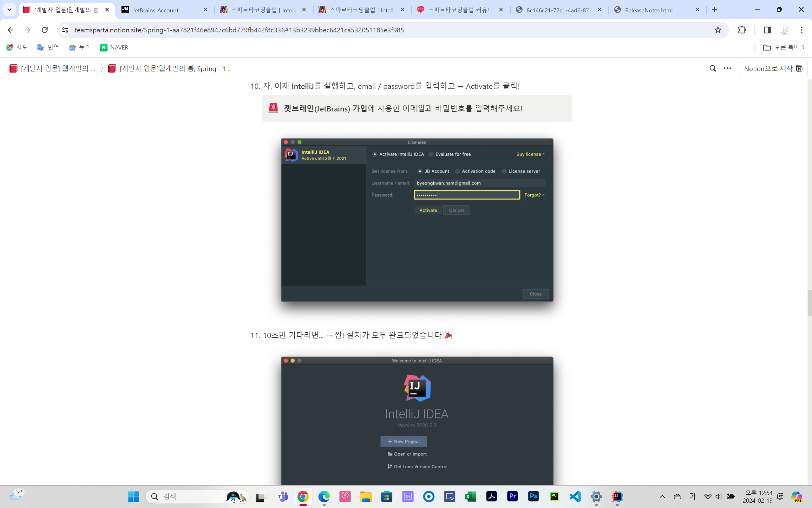Open the tab search dropdown arrow
The width and height of the screenshot is (812, 508).
pyautogui.click(x=10, y=10)
